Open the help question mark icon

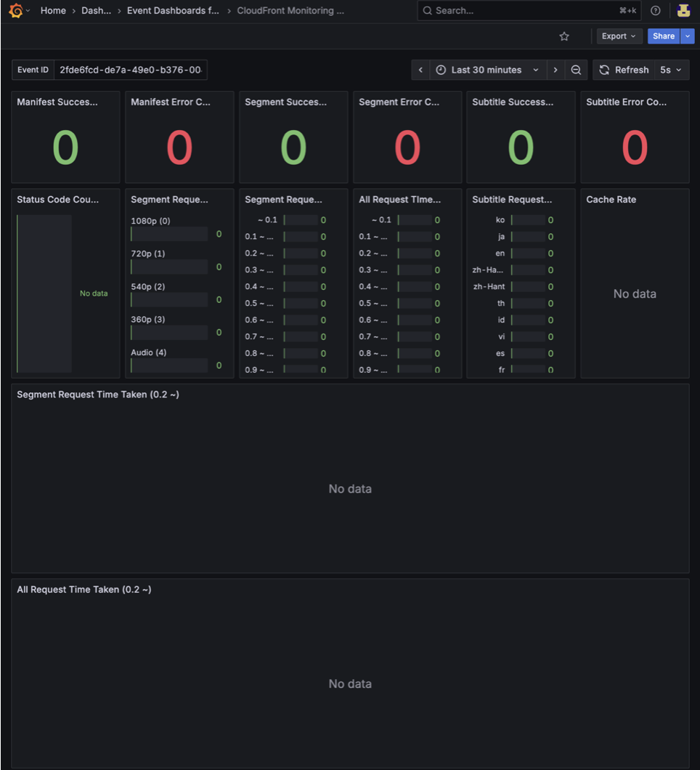655,10
